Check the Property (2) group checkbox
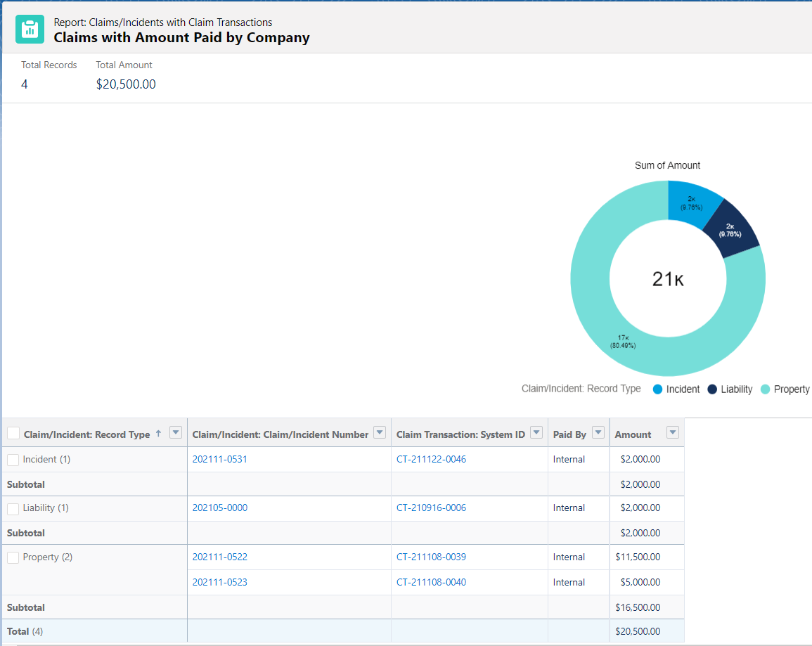This screenshot has height=646, width=812. [13, 557]
